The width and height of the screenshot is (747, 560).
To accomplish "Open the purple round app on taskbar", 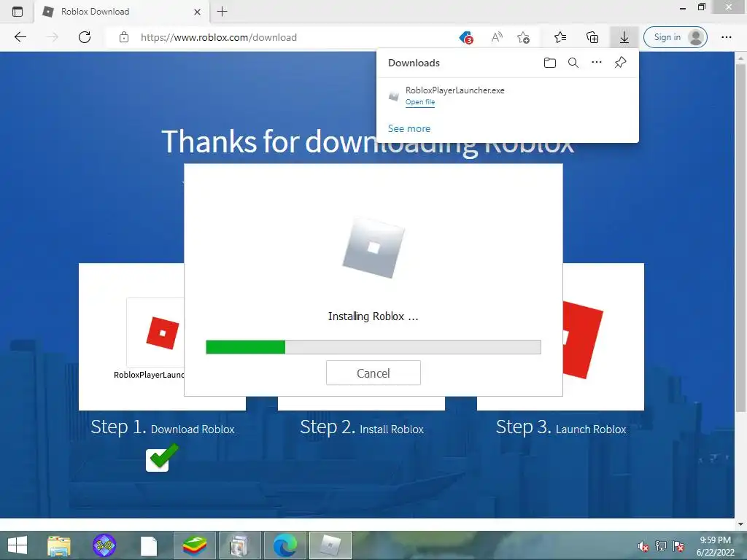I will (104, 545).
